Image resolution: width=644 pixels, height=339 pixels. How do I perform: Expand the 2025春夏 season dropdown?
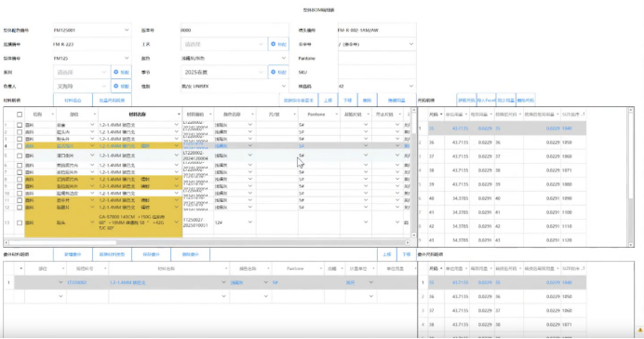261,73
